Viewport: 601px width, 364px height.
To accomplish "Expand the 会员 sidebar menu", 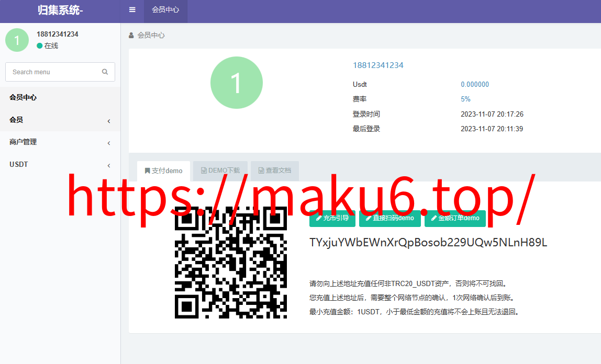I will (x=60, y=120).
